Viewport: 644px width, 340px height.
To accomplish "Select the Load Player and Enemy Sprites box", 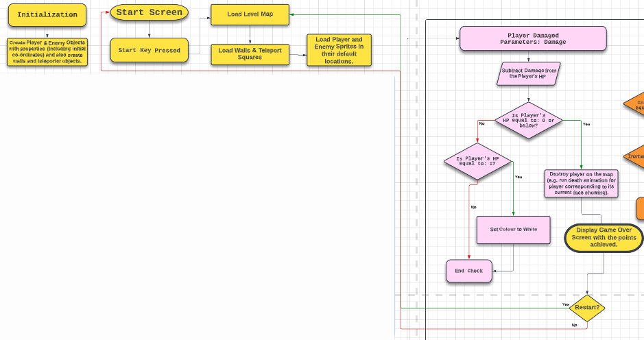I will [x=339, y=50].
